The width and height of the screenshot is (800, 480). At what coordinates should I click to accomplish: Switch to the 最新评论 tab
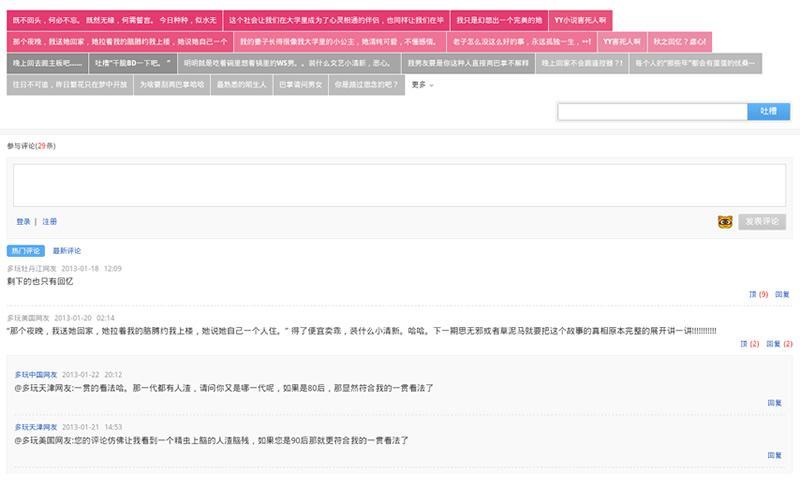pos(67,251)
